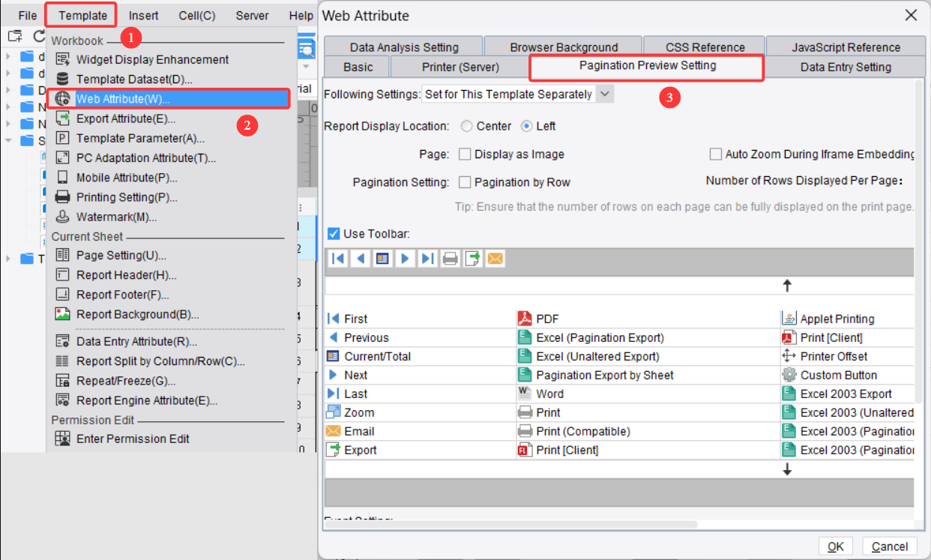This screenshot has width=931, height=560.
Task: Click the horizontal scrollbar in the dialog
Action: 511,525
